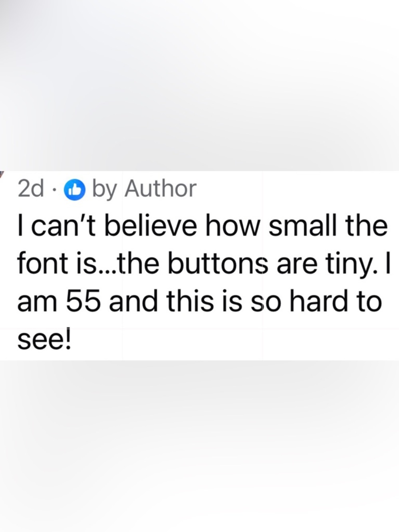This screenshot has height=532, width=399.
Task: Click the word 'how' in first line
Action: pyautogui.click(x=232, y=226)
